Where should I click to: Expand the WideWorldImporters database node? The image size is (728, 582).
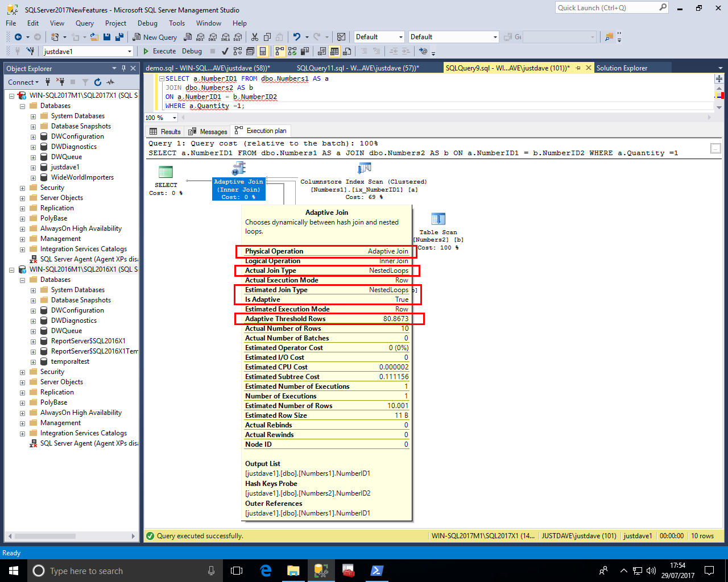click(x=33, y=177)
